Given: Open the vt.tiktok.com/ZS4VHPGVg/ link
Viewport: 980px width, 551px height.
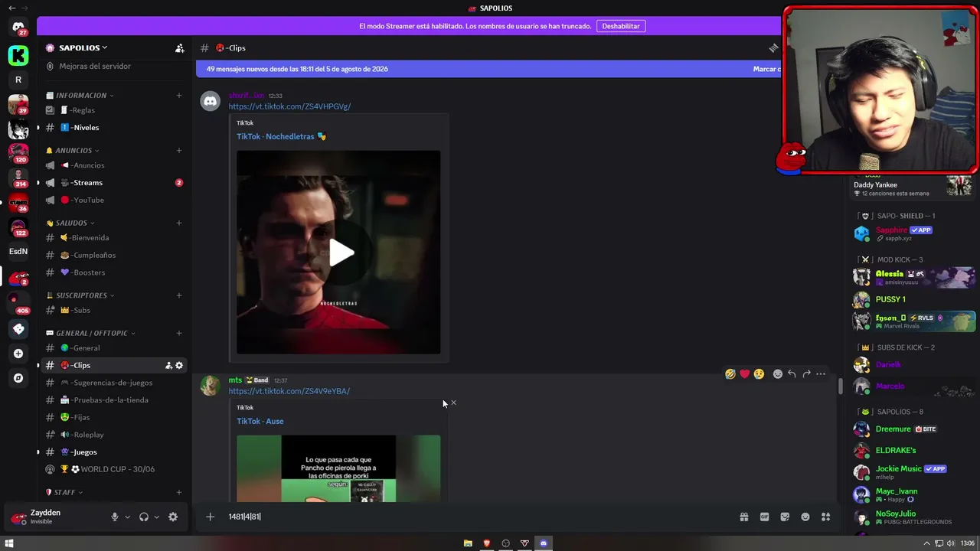Looking at the screenshot, I should pos(289,106).
